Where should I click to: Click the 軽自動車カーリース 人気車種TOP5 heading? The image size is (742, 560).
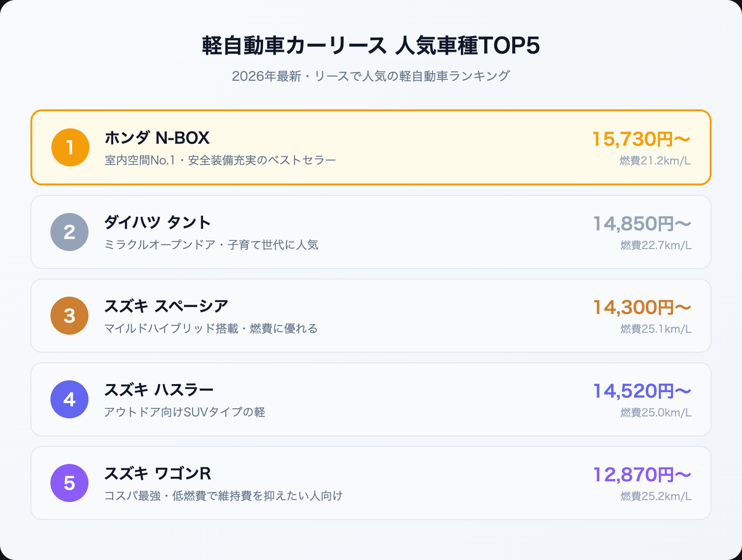tap(371, 46)
